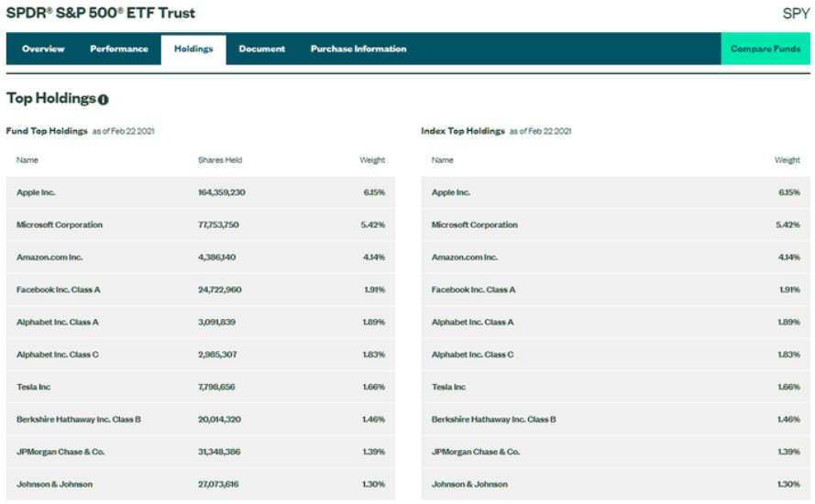Click the Shares Held column header
This screenshot has height=504, width=815.
pyautogui.click(x=220, y=160)
